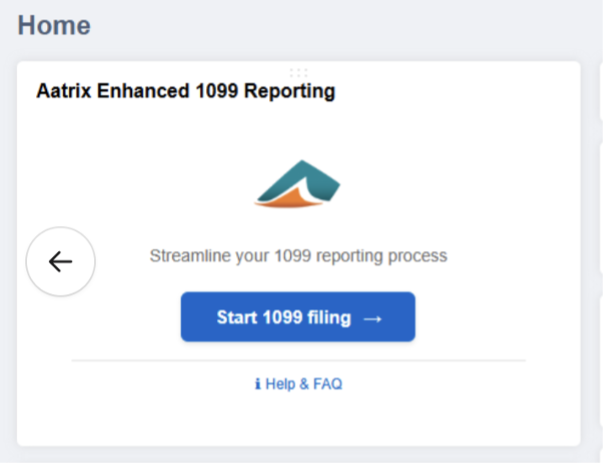Click the Home page heading

(x=54, y=25)
